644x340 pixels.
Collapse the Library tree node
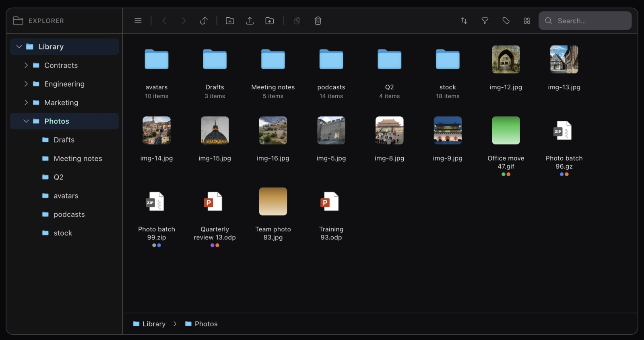pos(19,47)
